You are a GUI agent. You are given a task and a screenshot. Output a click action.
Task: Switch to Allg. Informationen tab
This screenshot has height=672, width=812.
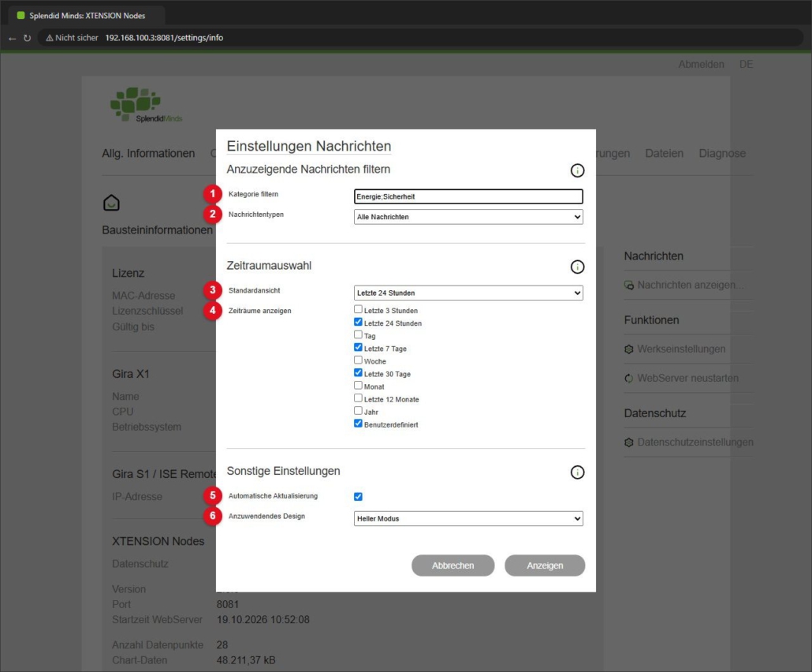pos(148,153)
